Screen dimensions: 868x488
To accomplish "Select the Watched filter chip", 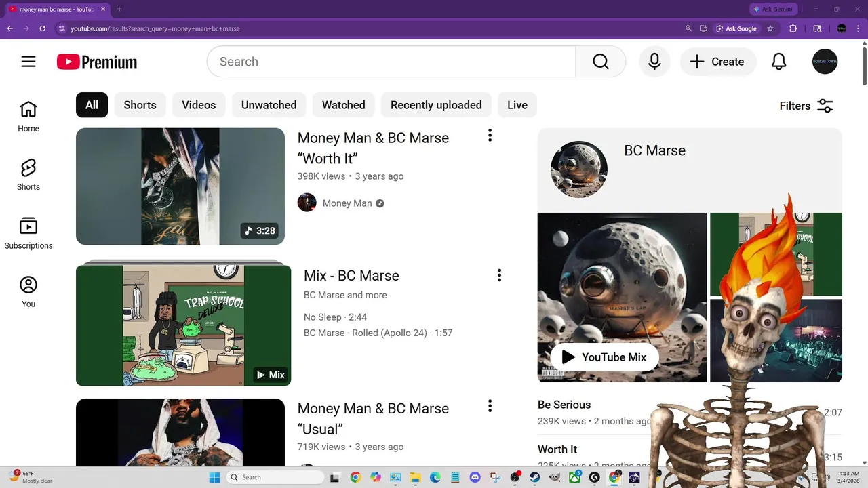I will pos(343,105).
